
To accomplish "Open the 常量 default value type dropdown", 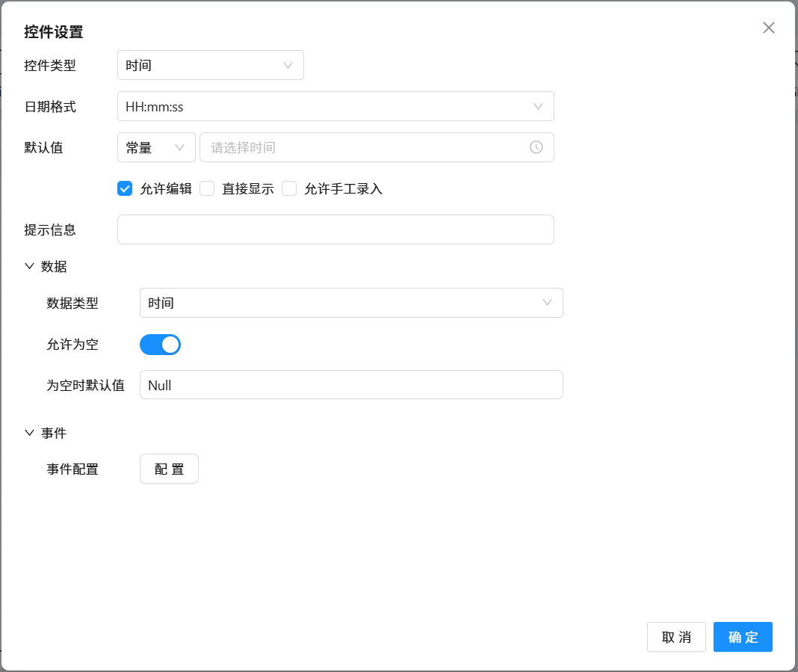I will (x=156, y=148).
